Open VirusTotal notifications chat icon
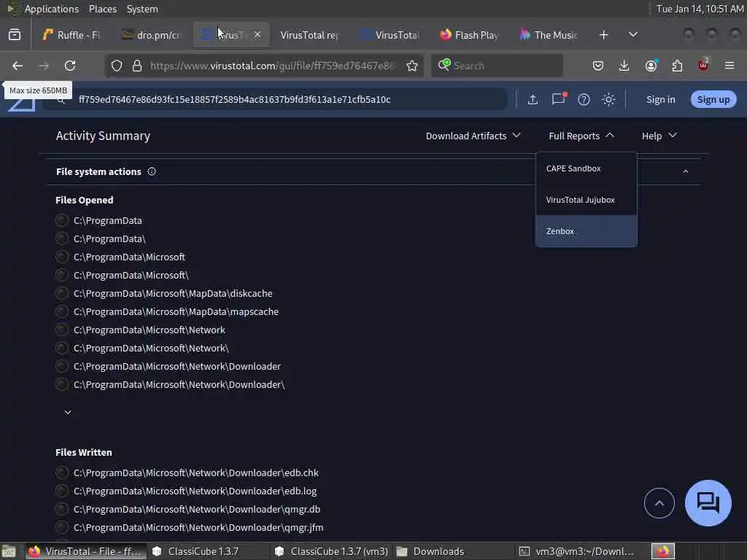Screen dimensions: 747x560 tap(558, 98)
